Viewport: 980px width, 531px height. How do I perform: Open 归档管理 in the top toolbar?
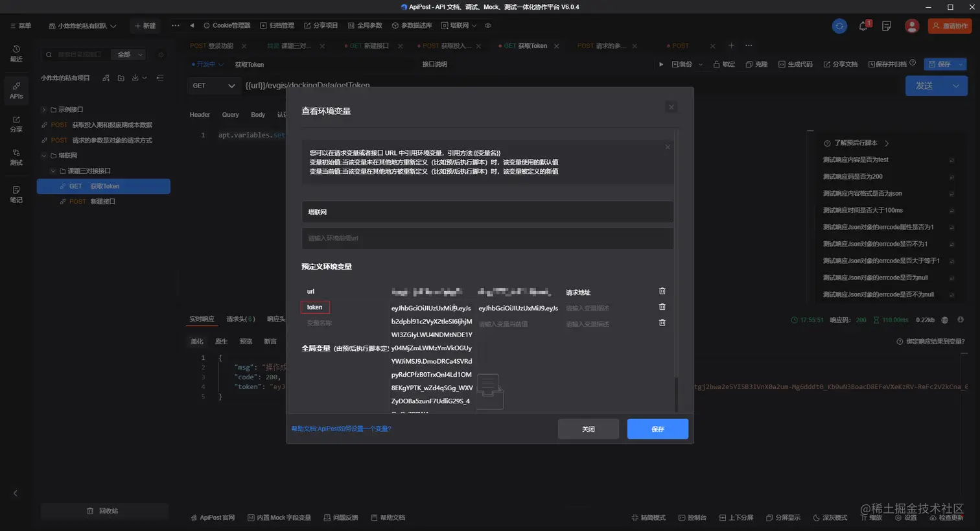[277, 26]
